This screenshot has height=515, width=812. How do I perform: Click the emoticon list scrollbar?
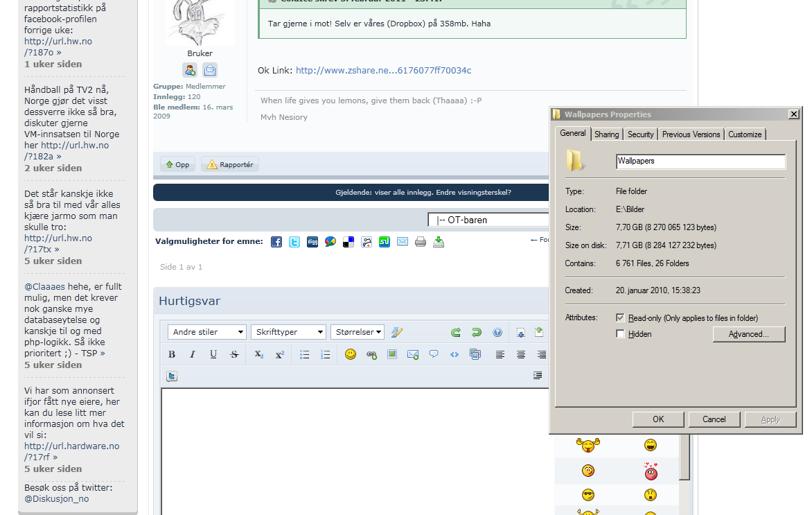click(685, 457)
